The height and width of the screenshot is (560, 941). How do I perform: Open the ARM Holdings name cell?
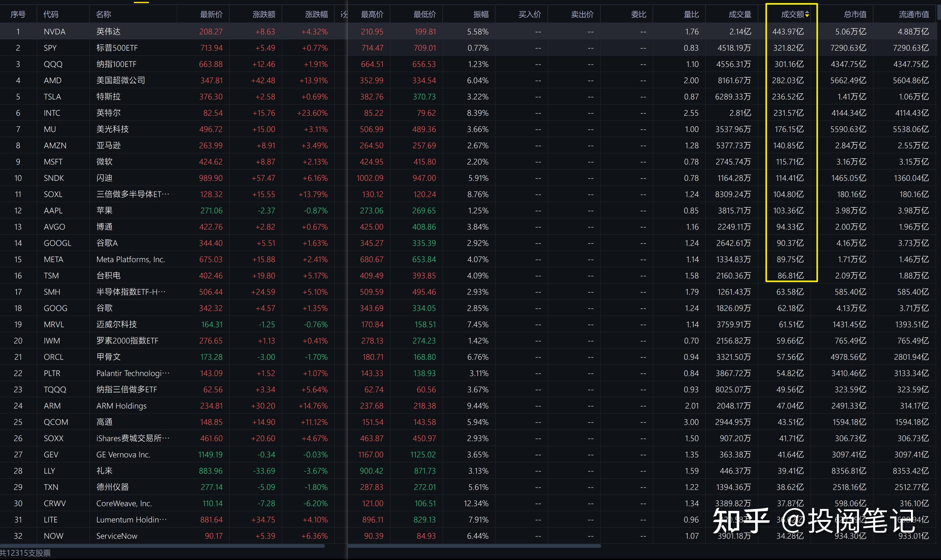click(121, 406)
